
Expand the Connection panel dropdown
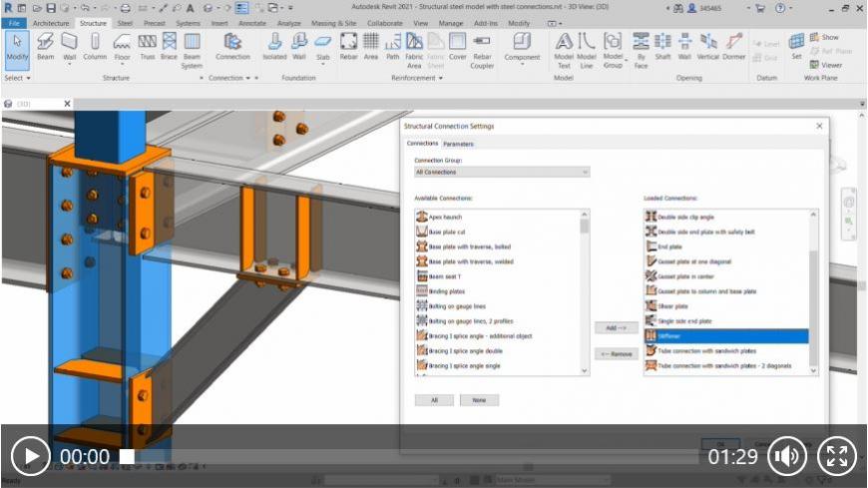229,78
